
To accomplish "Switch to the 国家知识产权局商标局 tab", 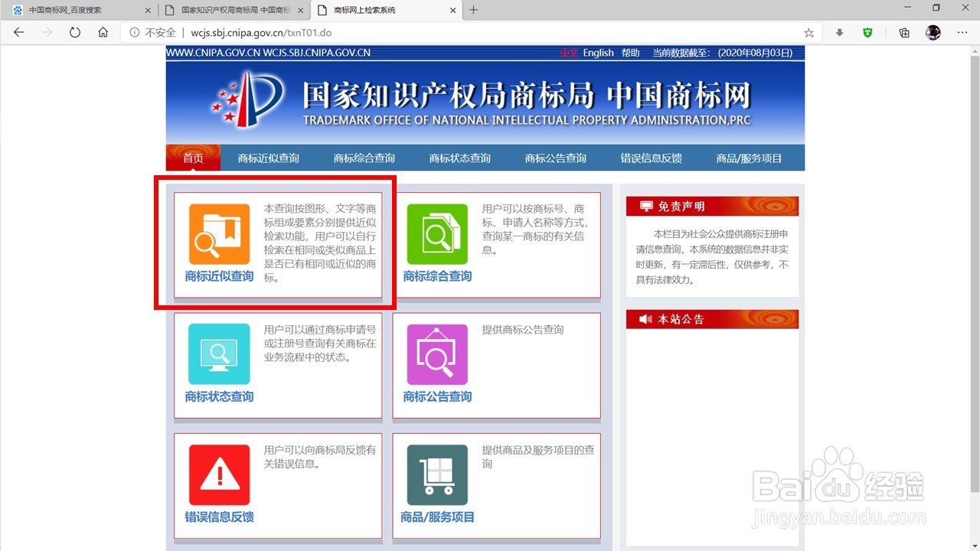I will coord(234,10).
